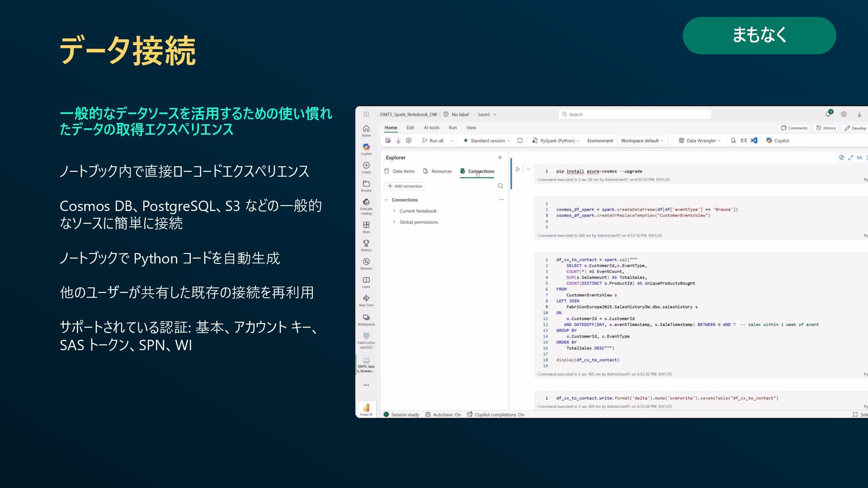The width and height of the screenshot is (868, 488).
Task: Switch to the Data items tab
Action: pos(399,171)
